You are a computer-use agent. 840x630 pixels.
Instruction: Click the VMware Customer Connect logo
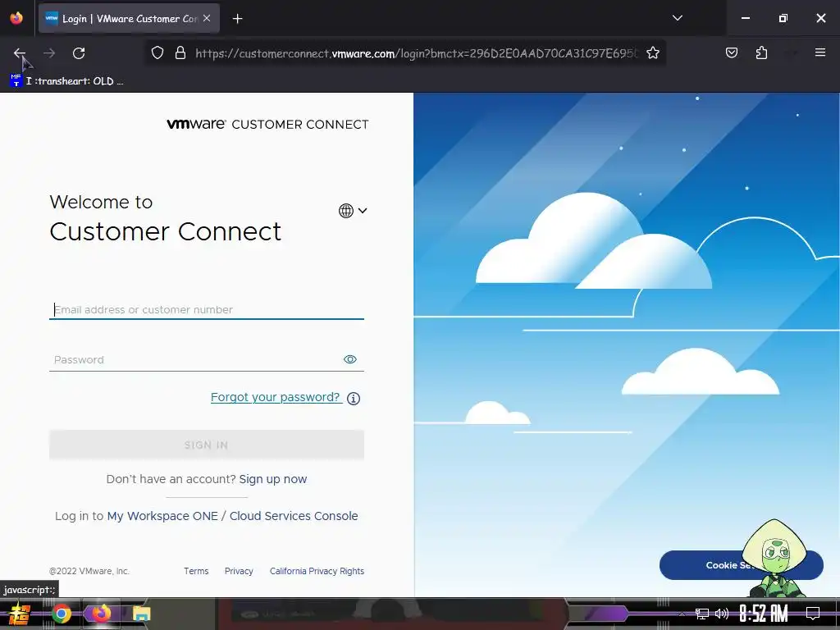click(x=267, y=125)
